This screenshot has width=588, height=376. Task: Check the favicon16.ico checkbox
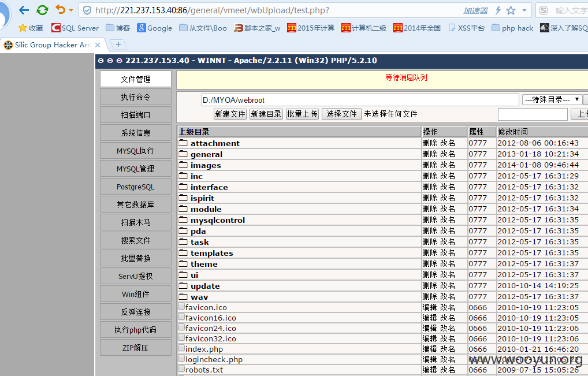tap(181, 317)
